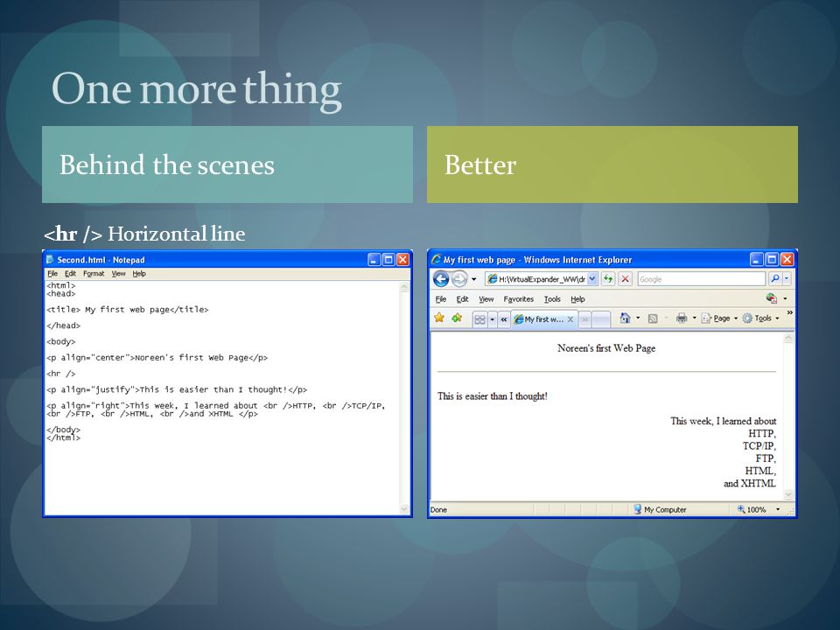
Task: Expand the address bar history dropdown
Action: [592, 279]
